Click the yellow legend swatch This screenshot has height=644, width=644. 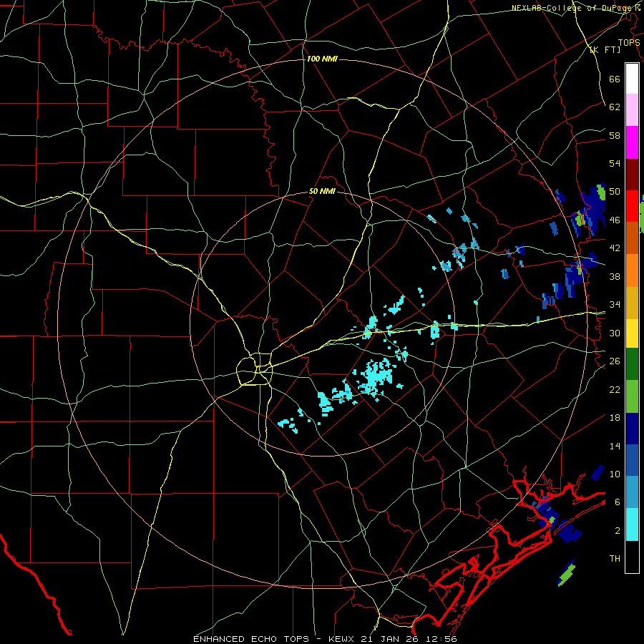[x=632, y=333]
